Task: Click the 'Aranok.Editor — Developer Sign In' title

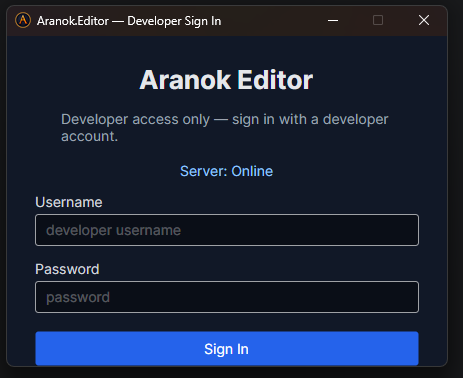Action: click(129, 21)
